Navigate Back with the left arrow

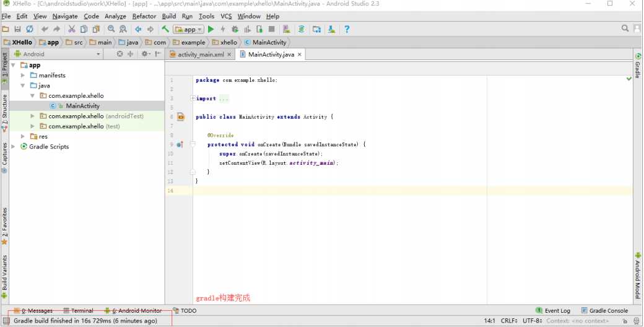(139, 29)
